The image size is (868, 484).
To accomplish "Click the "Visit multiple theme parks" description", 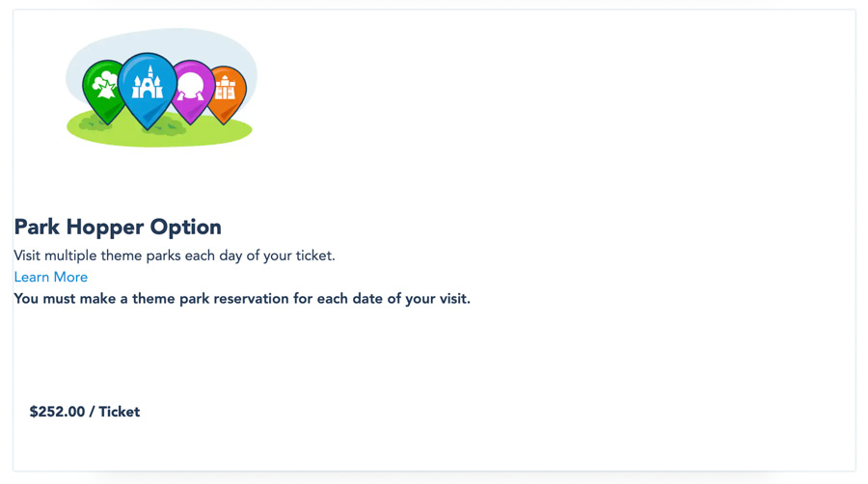I will 175,255.
